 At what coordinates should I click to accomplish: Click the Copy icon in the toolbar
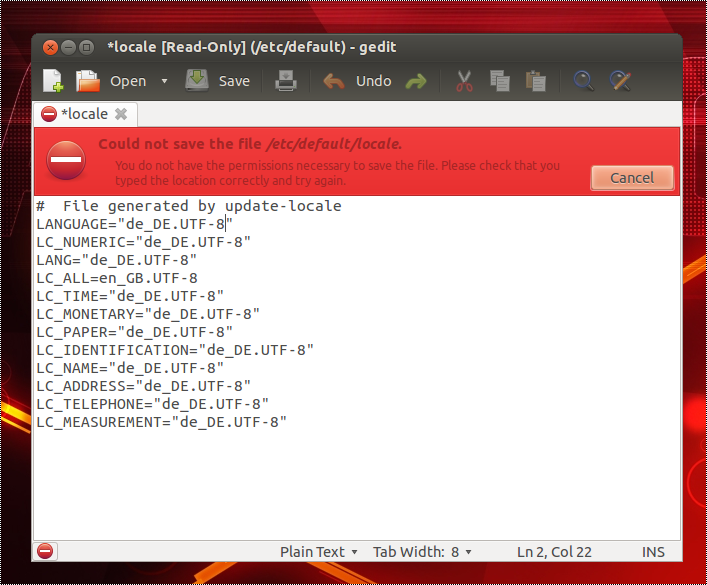click(x=500, y=81)
